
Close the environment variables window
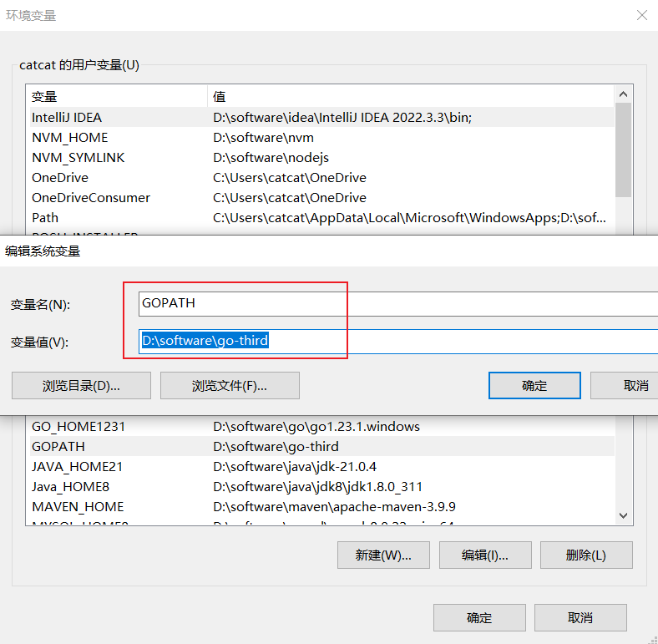point(641,15)
